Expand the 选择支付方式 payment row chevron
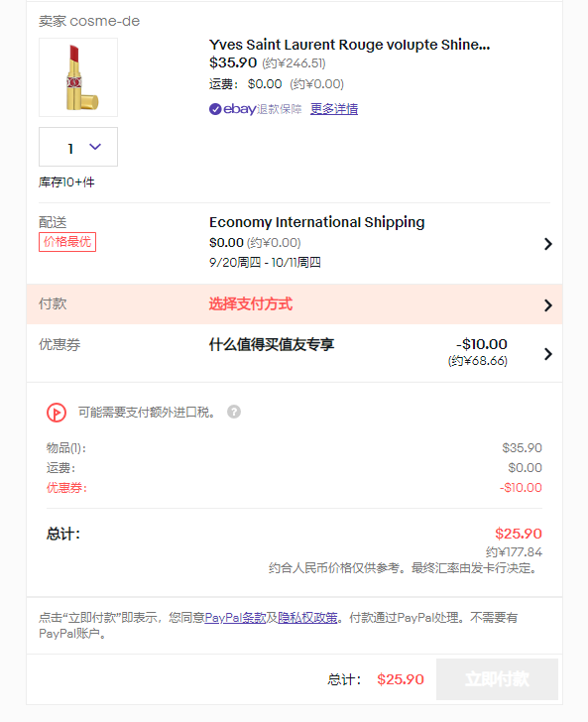588x722 pixels. coord(548,304)
